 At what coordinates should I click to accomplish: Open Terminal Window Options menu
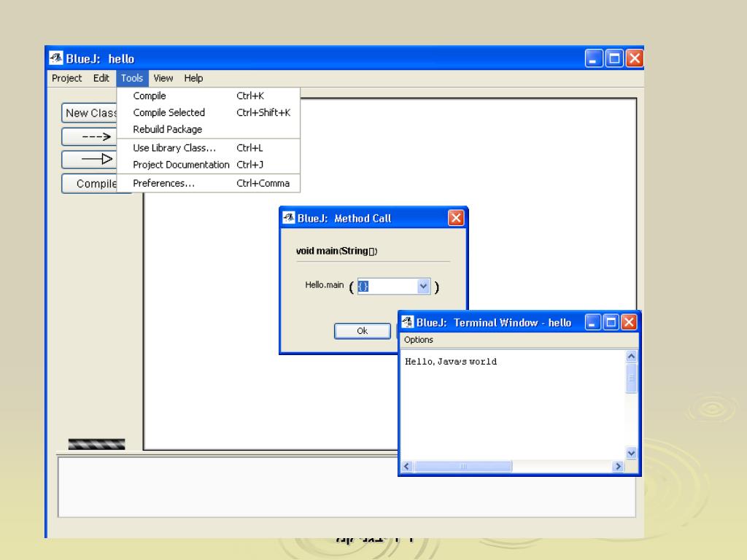418,340
